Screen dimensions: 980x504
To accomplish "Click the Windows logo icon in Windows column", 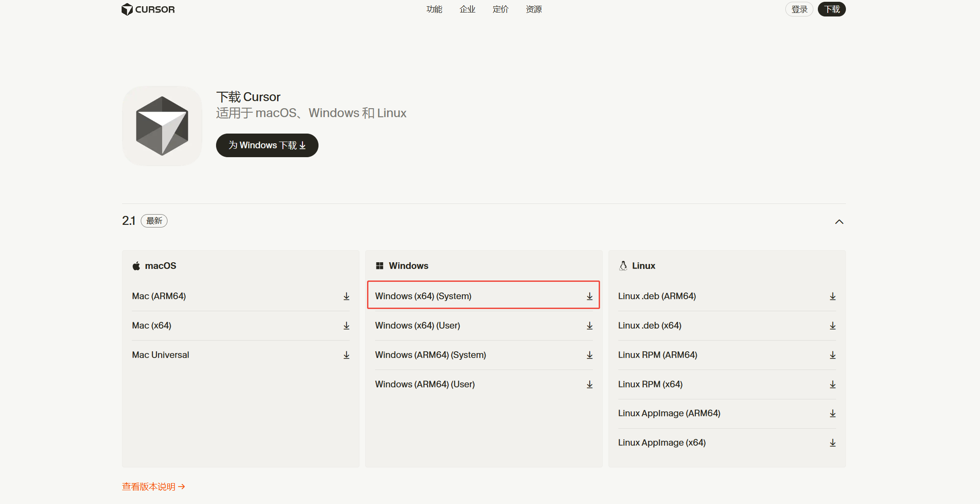I will pos(380,265).
